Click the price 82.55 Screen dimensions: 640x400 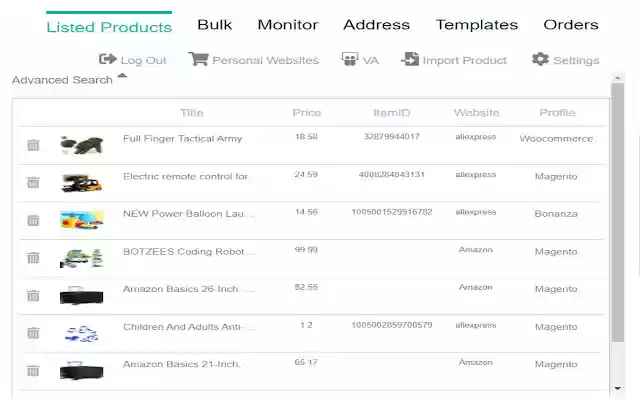(x=306, y=287)
